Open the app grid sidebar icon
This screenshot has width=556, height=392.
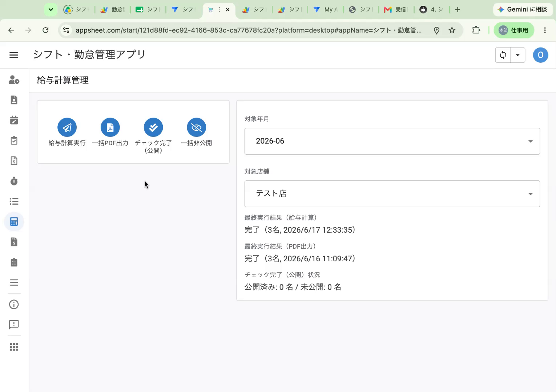tap(14, 347)
